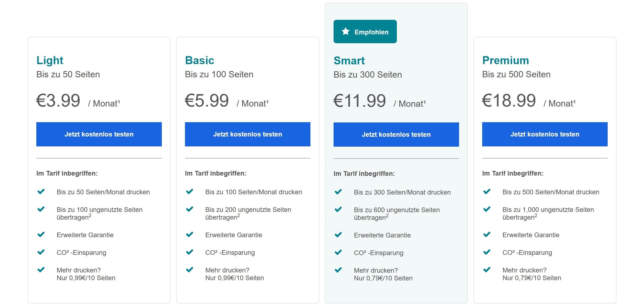Select the Premium plan heading
644x306 pixels.
pyautogui.click(x=506, y=61)
